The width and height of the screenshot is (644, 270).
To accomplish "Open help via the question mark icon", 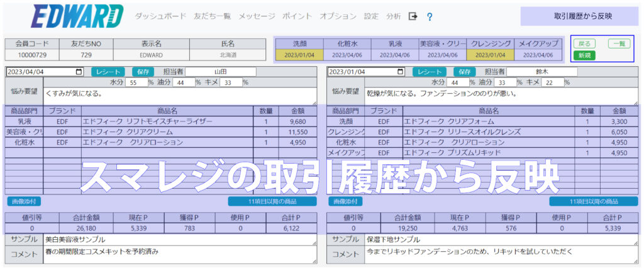I will (430, 17).
